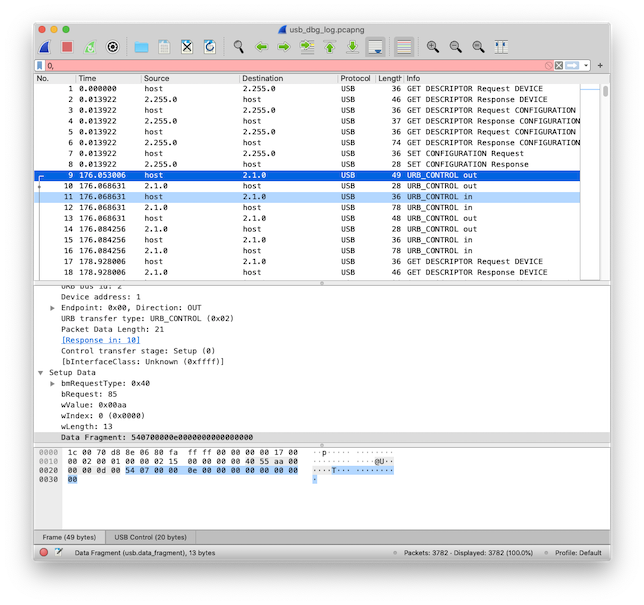
Task: Click the find packet magnifier icon
Action: point(238,47)
